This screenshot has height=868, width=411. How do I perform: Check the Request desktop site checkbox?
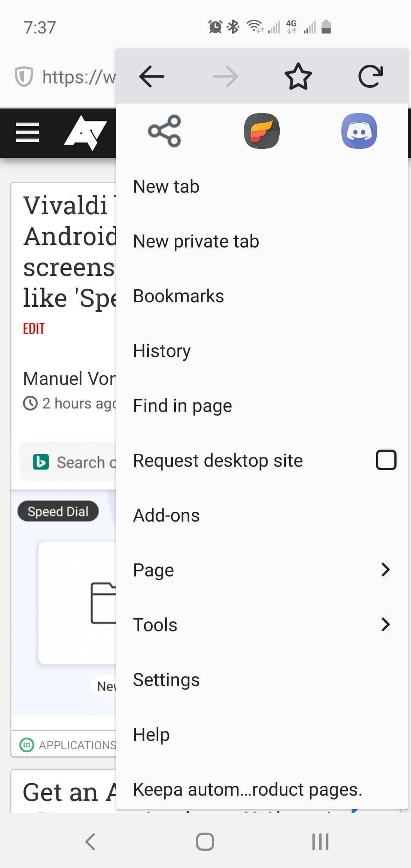[386, 460]
